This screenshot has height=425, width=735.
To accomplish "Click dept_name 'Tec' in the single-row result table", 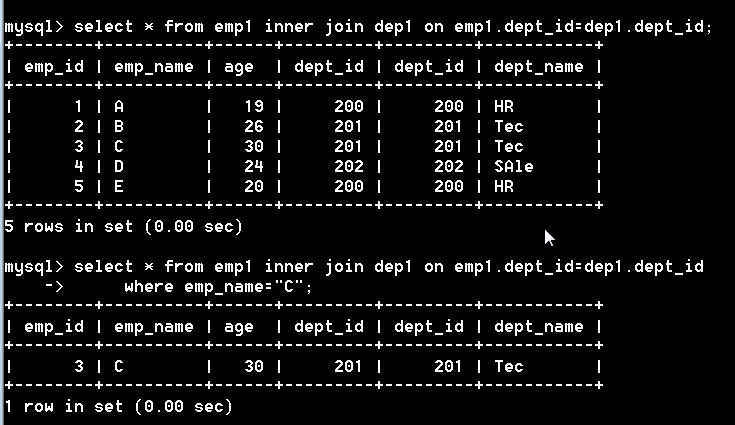I will 509,366.
